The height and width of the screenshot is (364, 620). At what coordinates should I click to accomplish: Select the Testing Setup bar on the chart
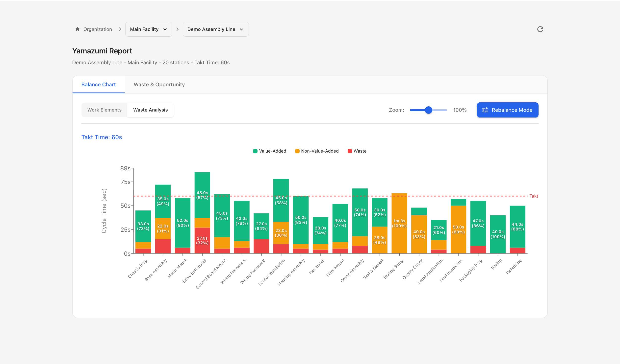pos(399,223)
